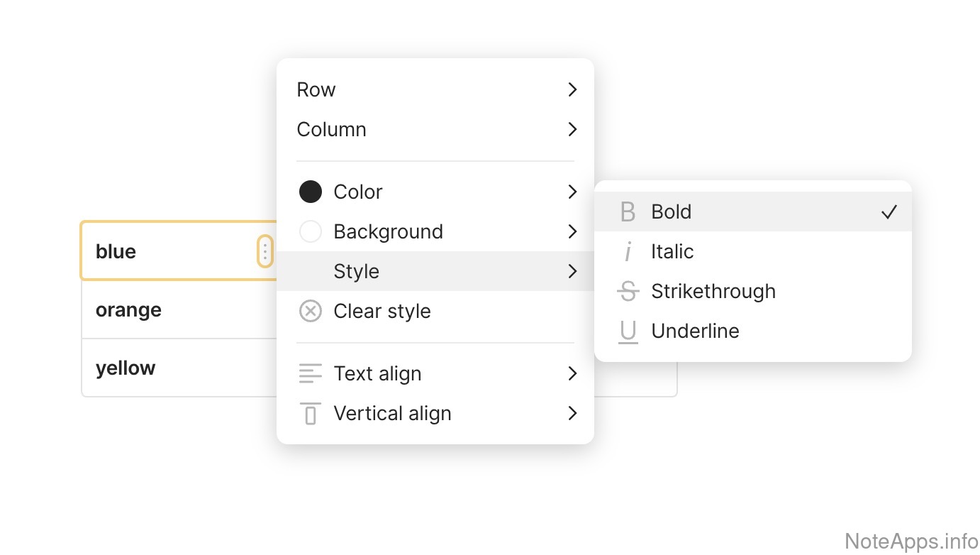Expand the Column submenu arrow

tap(572, 130)
